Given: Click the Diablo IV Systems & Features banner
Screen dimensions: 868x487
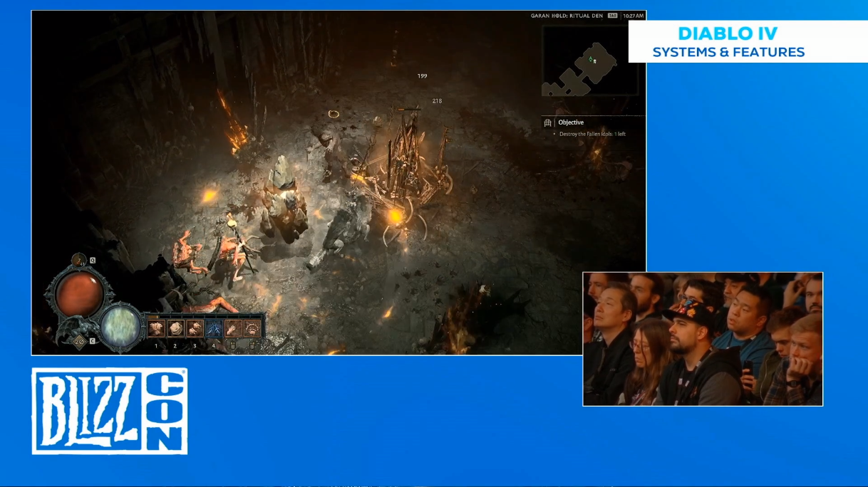Looking at the screenshot, I should point(748,42).
